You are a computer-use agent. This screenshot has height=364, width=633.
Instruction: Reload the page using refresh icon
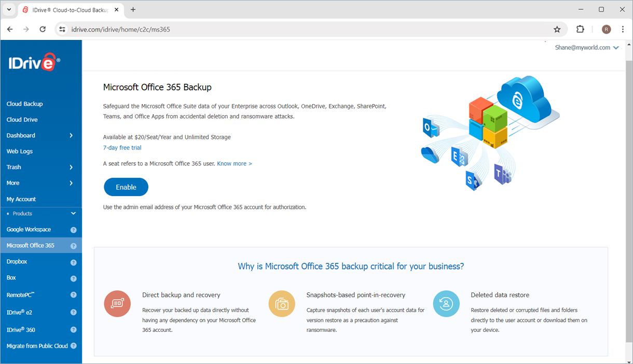coord(43,30)
